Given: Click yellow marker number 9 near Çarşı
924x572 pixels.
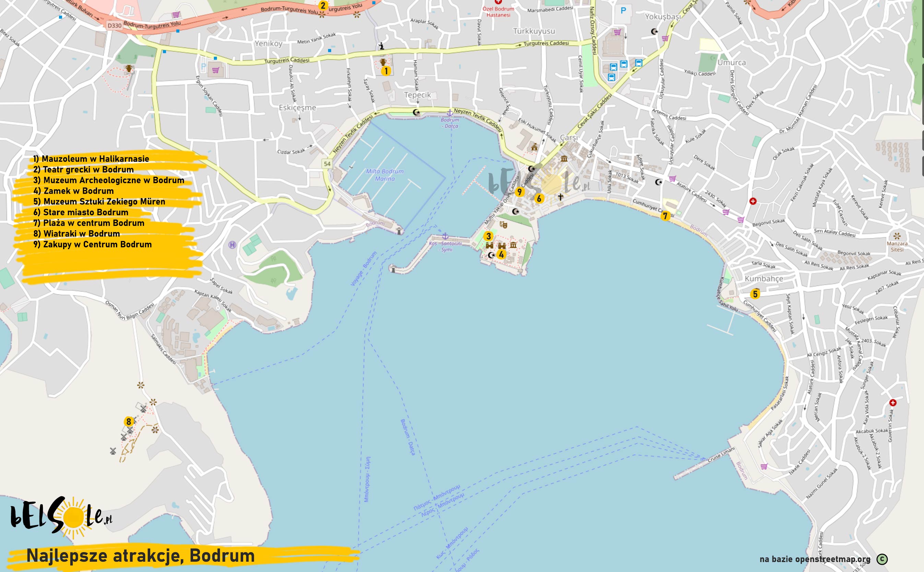Looking at the screenshot, I should pyautogui.click(x=519, y=192).
